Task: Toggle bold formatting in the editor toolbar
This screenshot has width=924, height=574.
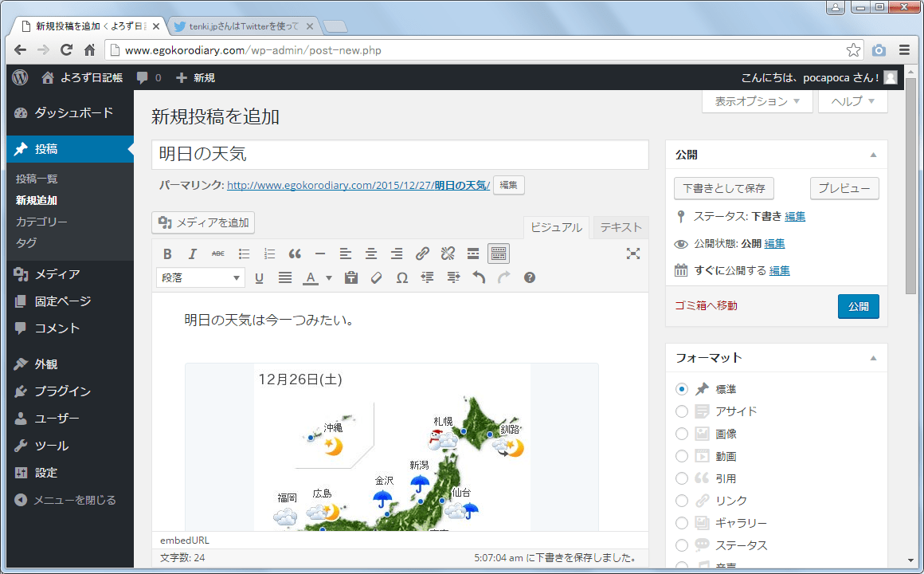Action: tap(167, 254)
